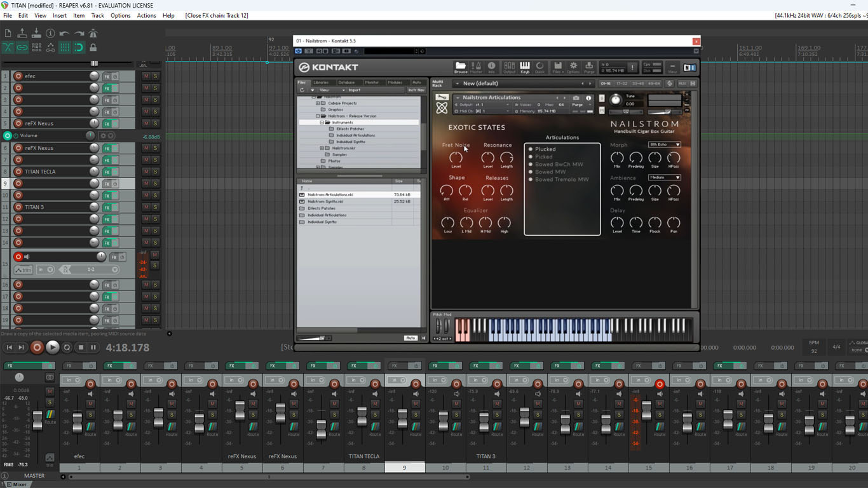The height and width of the screenshot is (488, 868).
Task: Open instrument wrench edit icon
Action: 442,98
